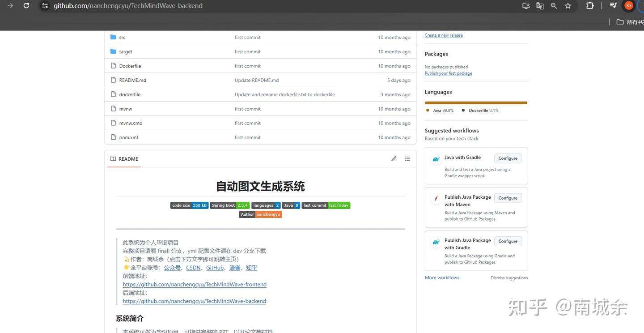Open the Google Translate icon in address bar
Viewport: 644px width, 333px height.
(x=540, y=5)
